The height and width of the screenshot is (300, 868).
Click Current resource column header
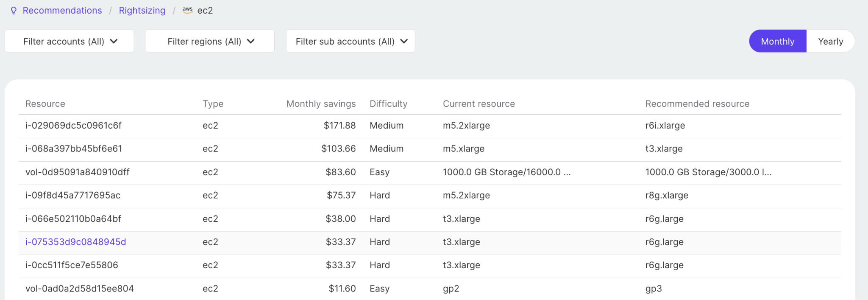tap(479, 104)
